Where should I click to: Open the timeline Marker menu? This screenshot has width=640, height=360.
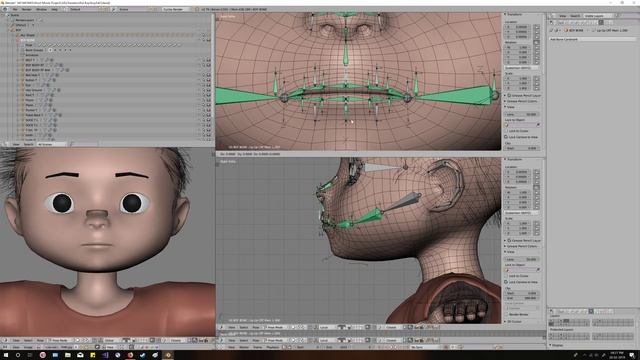click(x=244, y=347)
